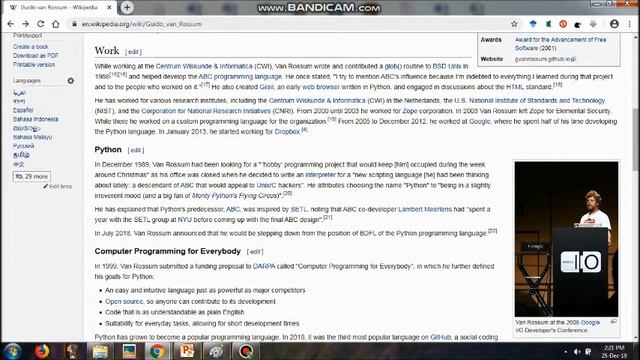Follow the Open source link
This screenshot has height=360, width=640.
point(124,302)
